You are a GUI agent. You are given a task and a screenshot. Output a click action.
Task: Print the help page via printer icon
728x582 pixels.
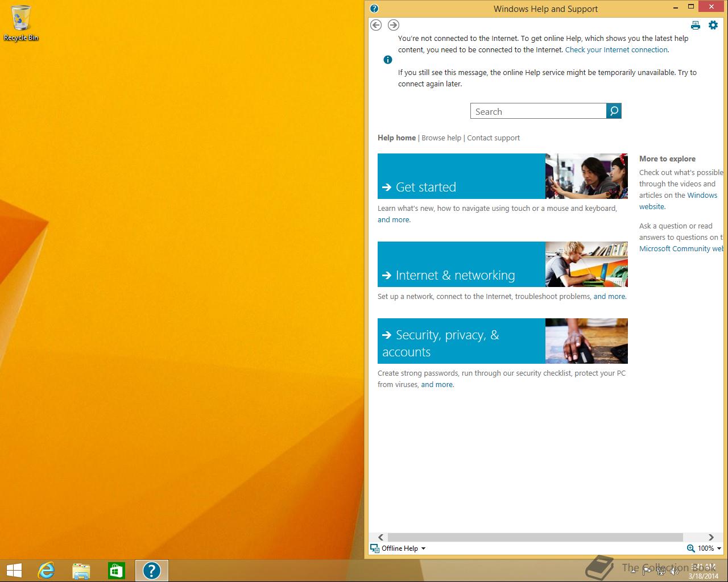pyautogui.click(x=696, y=25)
